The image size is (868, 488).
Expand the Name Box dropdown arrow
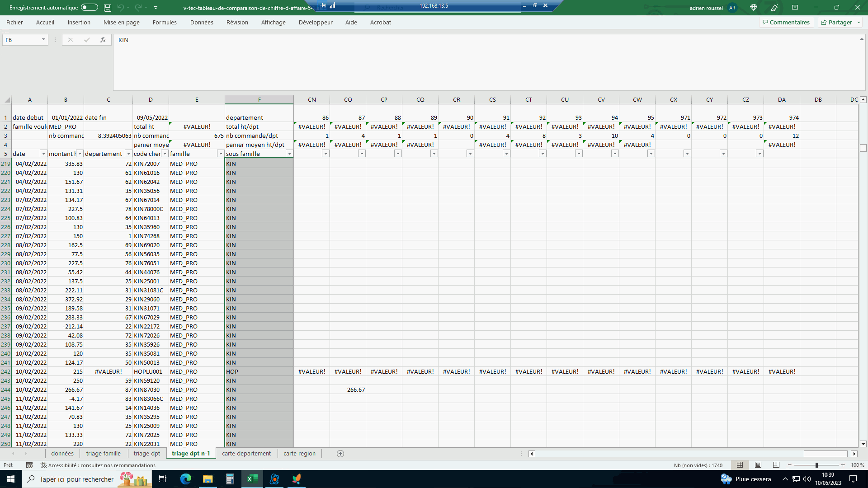43,40
